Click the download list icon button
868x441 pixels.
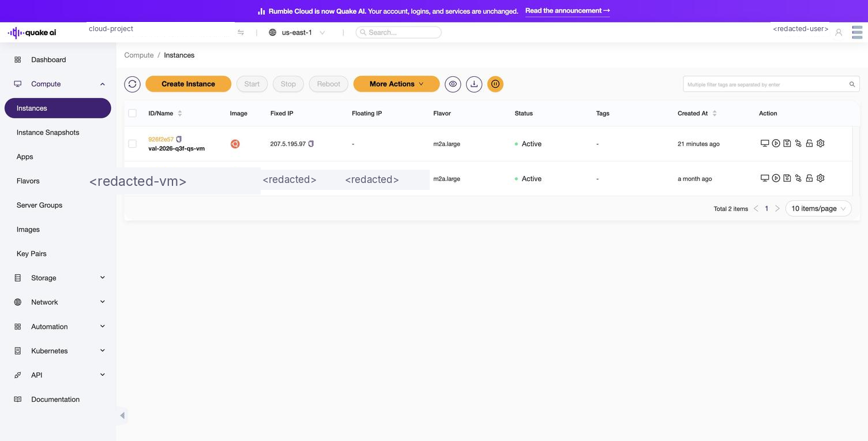point(474,84)
